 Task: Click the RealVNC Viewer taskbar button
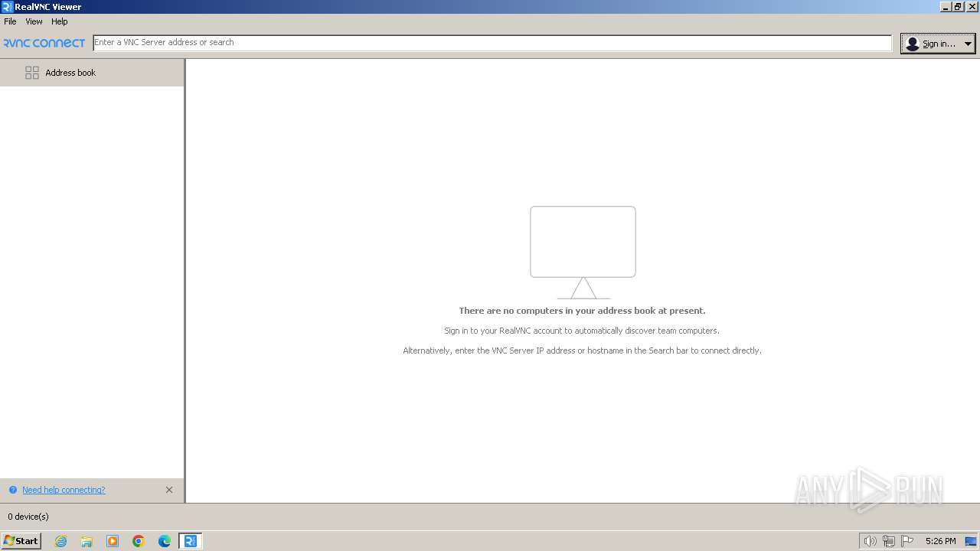click(x=191, y=541)
